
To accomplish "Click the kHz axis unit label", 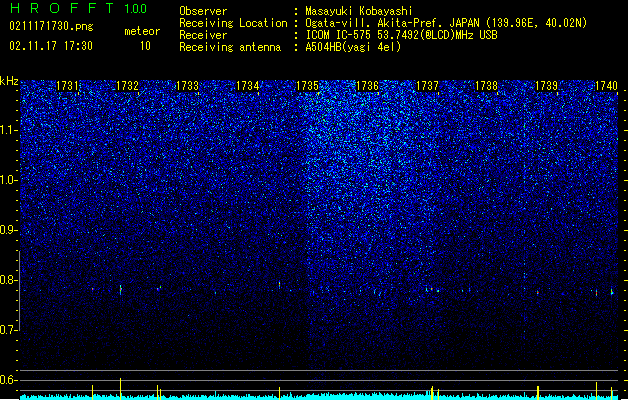I will [x=9, y=81].
